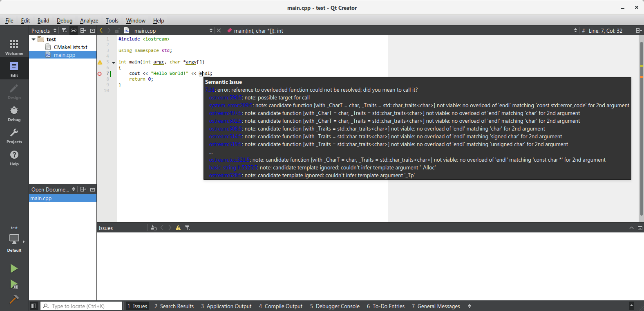
Task: Toggle warnings display in Issues pane
Action: (178, 228)
